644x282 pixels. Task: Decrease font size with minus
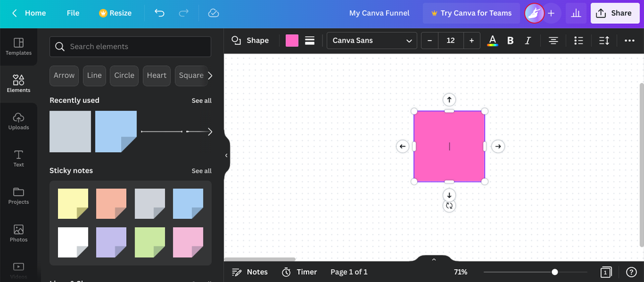click(430, 41)
